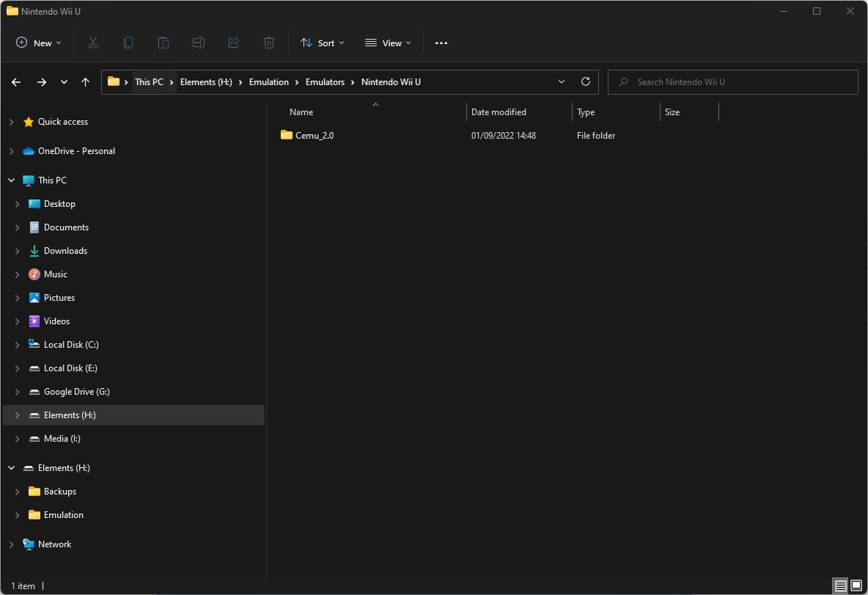868x595 pixels.
Task: Go up one folder with Up arrow
Action: pyautogui.click(x=85, y=82)
